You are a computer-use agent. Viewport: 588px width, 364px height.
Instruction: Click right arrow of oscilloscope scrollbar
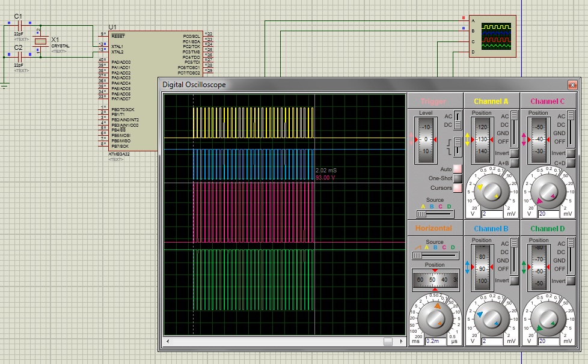coord(401,341)
